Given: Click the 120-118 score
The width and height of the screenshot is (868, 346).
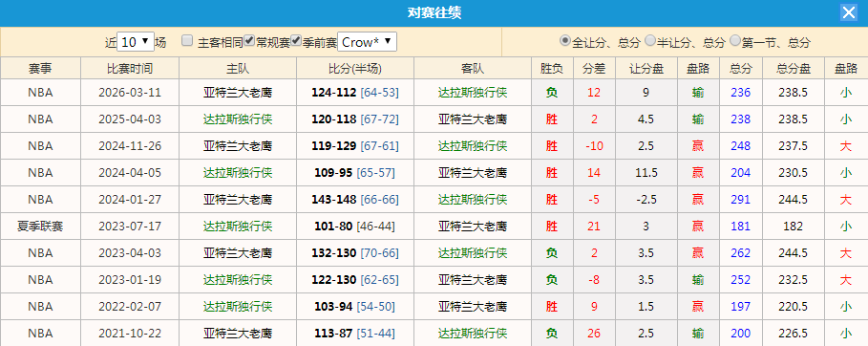Looking at the screenshot, I should [x=334, y=119].
